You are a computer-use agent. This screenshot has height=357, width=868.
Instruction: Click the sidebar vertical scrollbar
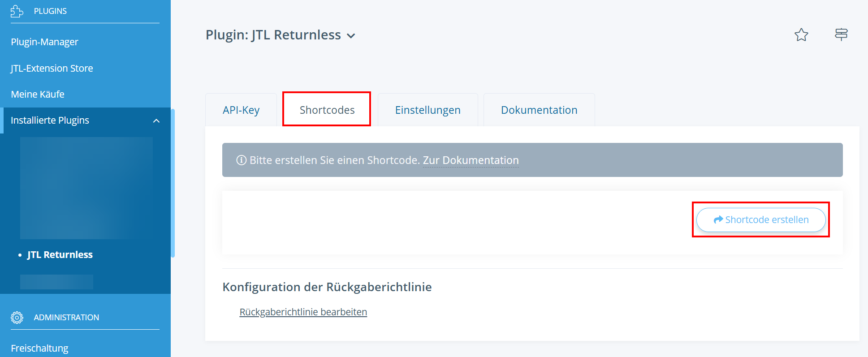[173, 184]
